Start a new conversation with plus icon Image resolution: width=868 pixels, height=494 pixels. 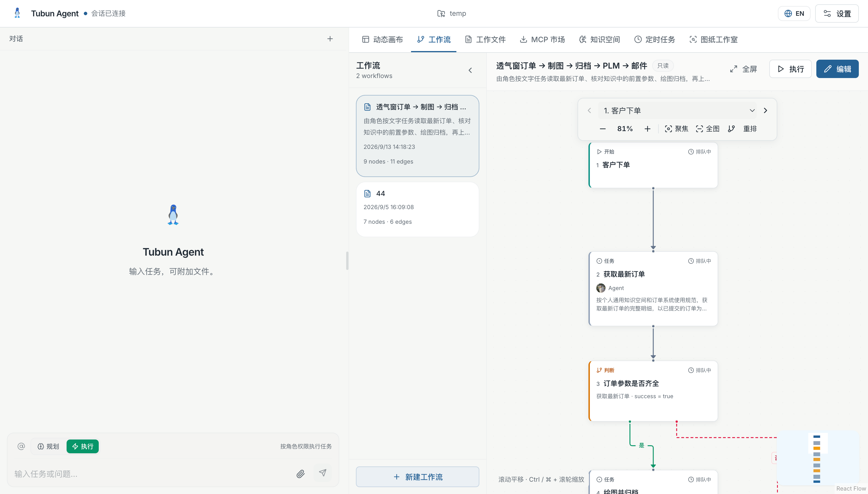click(330, 39)
